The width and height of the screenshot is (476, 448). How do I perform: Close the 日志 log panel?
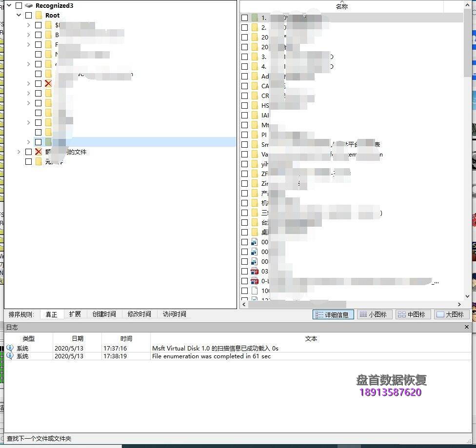click(x=467, y=327)
